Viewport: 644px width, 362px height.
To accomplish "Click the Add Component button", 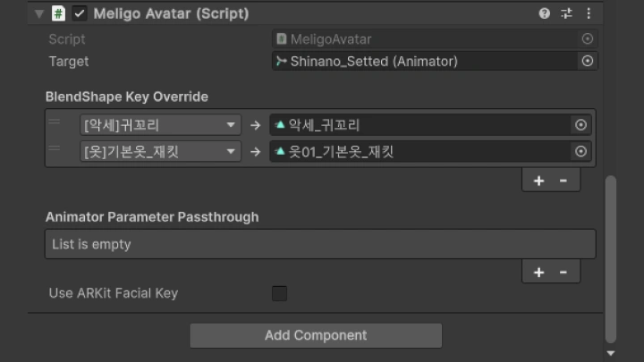I will (x=316, y=335).
